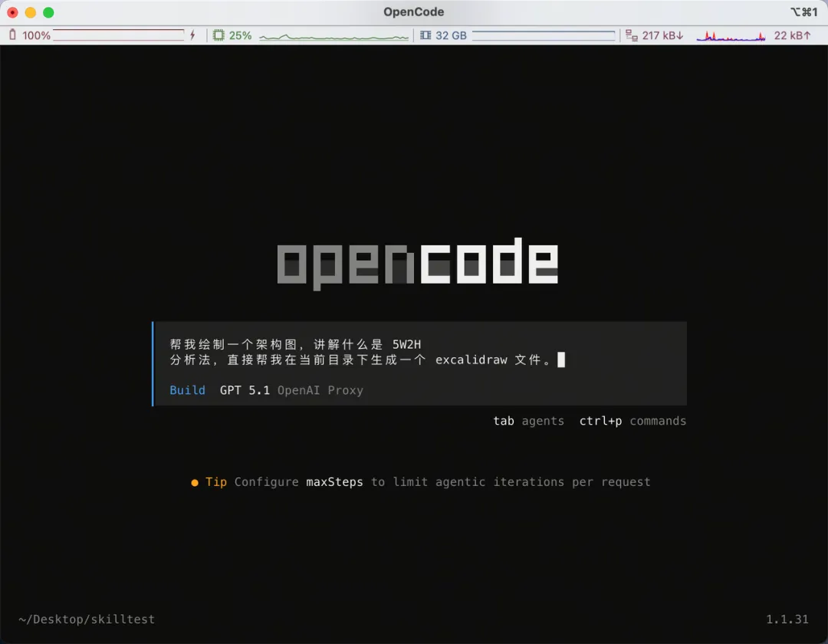Click the battery level bar
This screenshot has width=828, height=644.
click(118, 35)
